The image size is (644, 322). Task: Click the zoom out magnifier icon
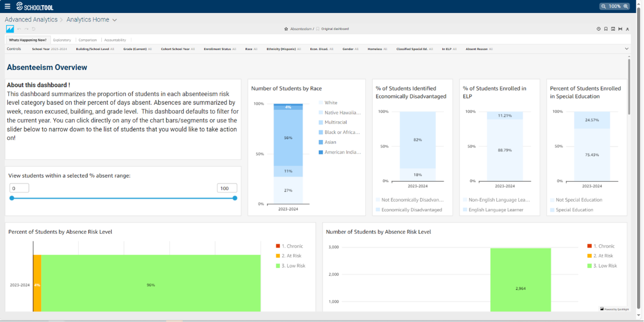604,6
